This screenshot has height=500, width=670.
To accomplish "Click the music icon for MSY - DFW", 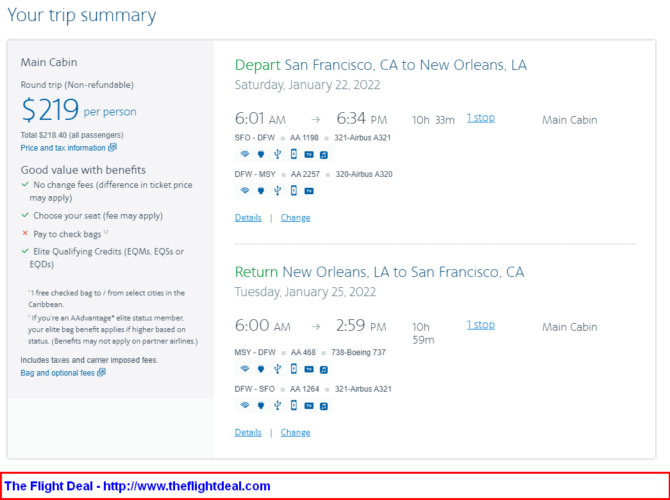I will coord(324,369).
